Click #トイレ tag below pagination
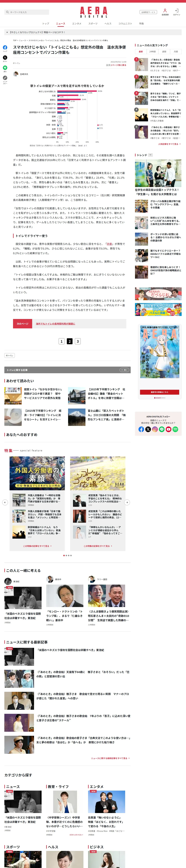 9,355
